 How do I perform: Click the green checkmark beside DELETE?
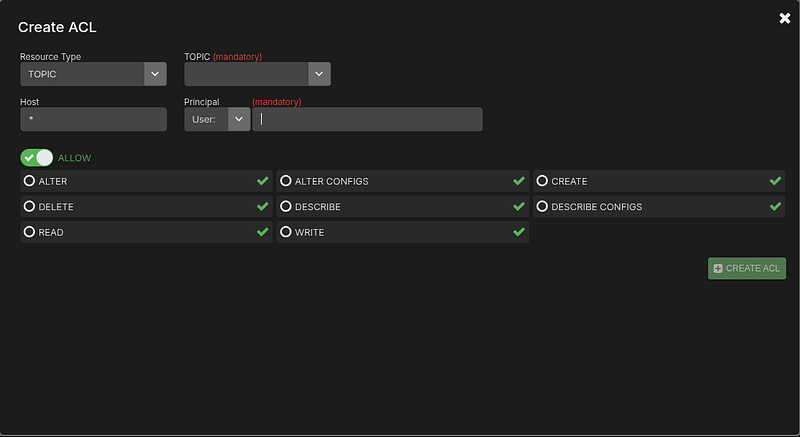tap(262, 207)
